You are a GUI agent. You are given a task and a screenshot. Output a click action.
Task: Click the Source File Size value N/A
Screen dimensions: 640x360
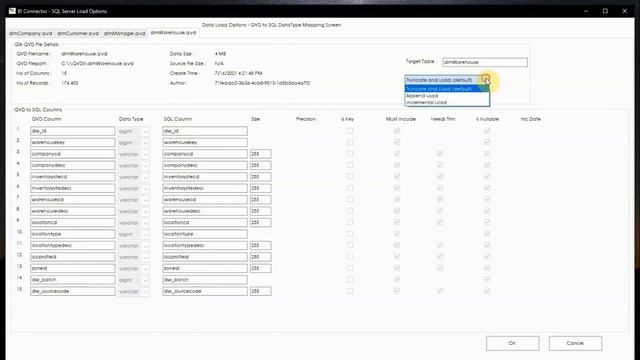coord(219,64)
